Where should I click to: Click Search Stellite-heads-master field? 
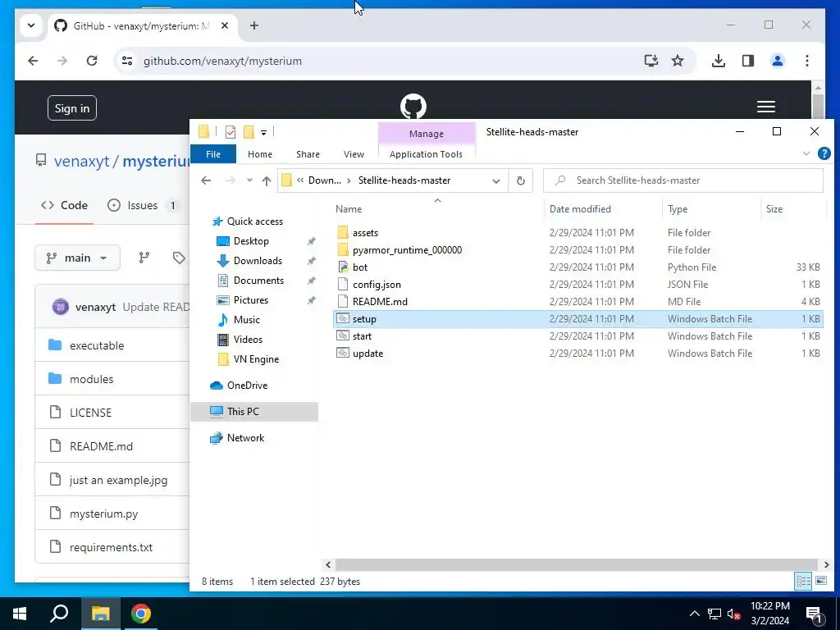pyautogui.click(x=683, y=180)
